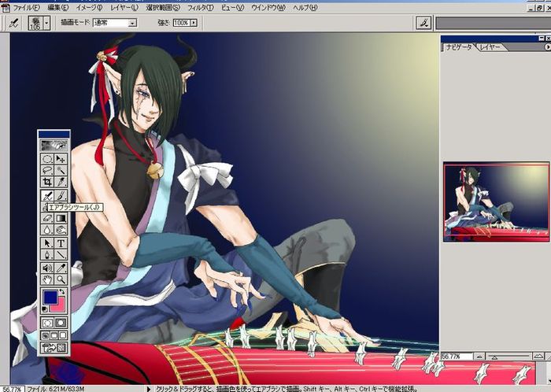Open the brush picker arrow next to 105
The width and height of the screenshot is (551, 392).
point(46,23)
